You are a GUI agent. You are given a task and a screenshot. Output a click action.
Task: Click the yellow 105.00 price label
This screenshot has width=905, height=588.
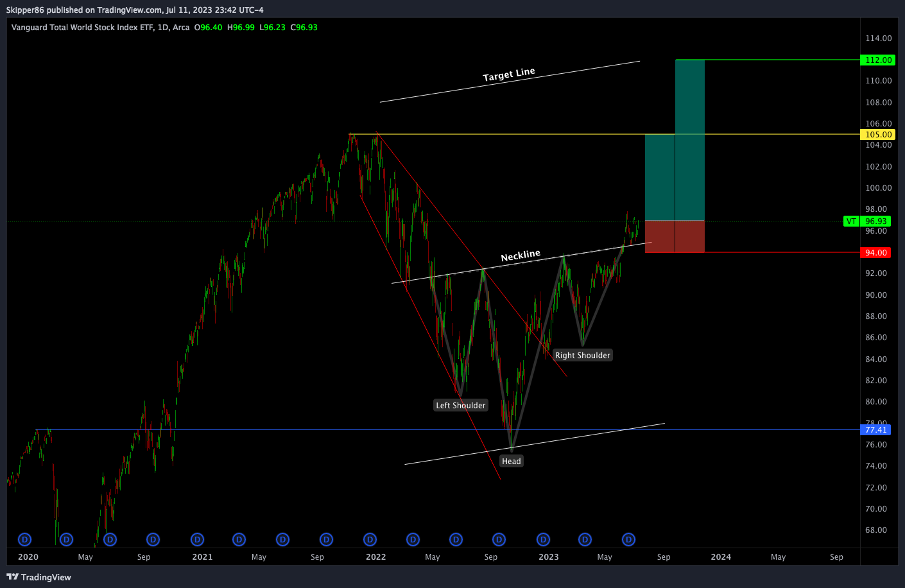879,134
